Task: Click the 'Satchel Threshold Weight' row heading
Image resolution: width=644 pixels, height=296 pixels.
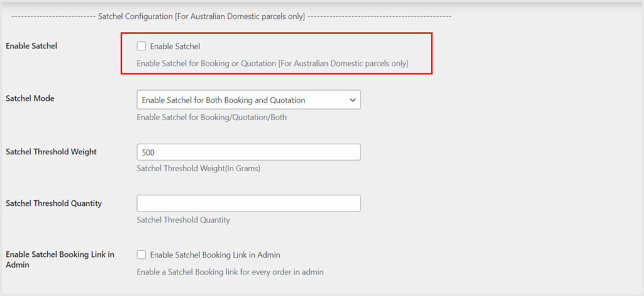Action: coord(51,152)
